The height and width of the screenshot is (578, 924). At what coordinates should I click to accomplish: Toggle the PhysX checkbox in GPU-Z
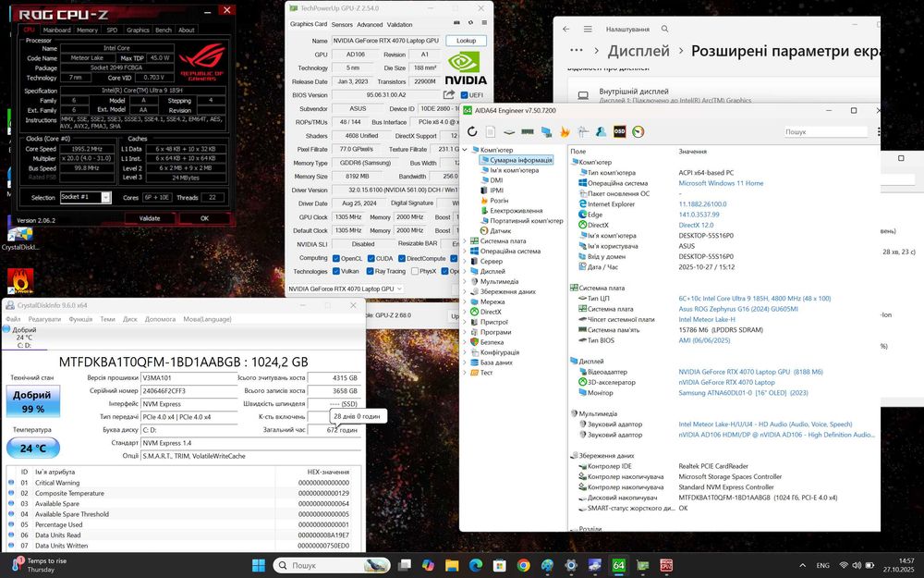click(415, 271)
